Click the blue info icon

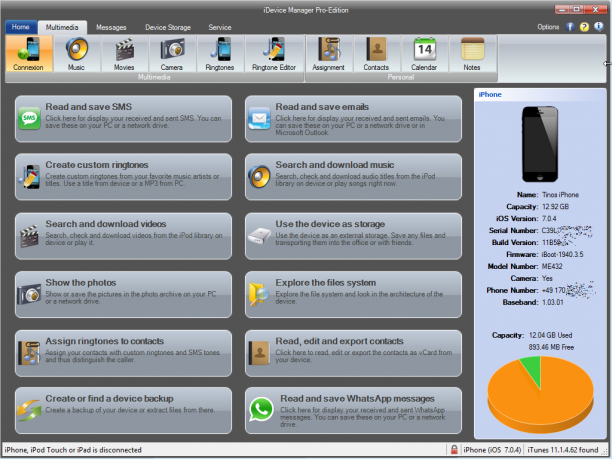click(599, 27)
